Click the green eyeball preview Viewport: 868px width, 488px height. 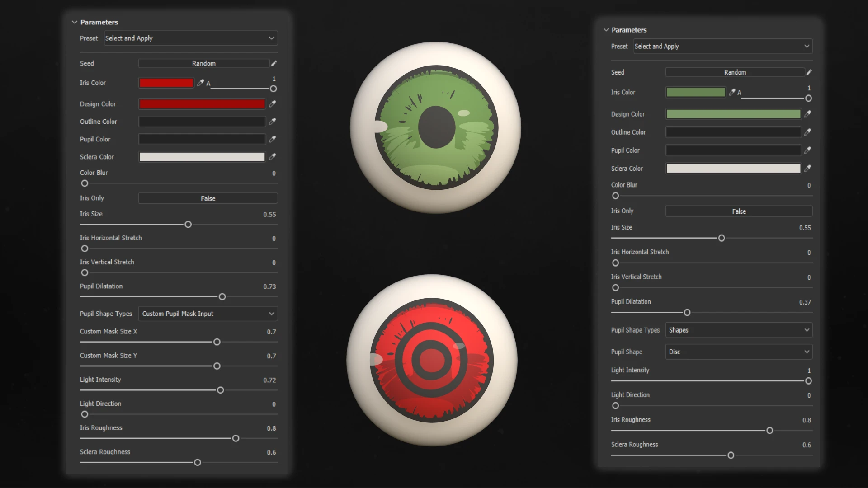tap(435, 128)
